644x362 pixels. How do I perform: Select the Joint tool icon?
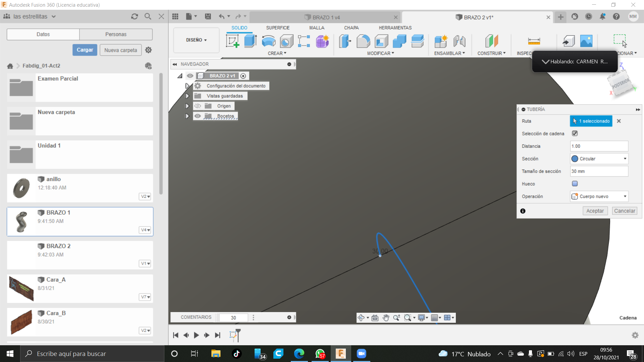coord(459,41)
